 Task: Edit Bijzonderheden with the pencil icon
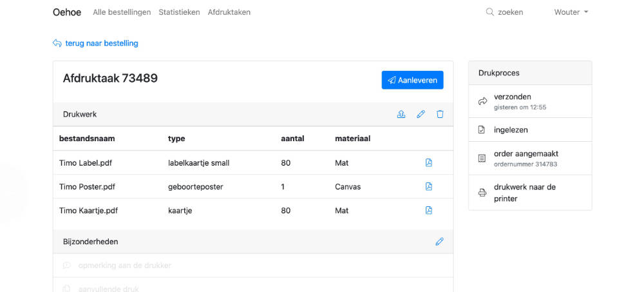tap(440, 242)
